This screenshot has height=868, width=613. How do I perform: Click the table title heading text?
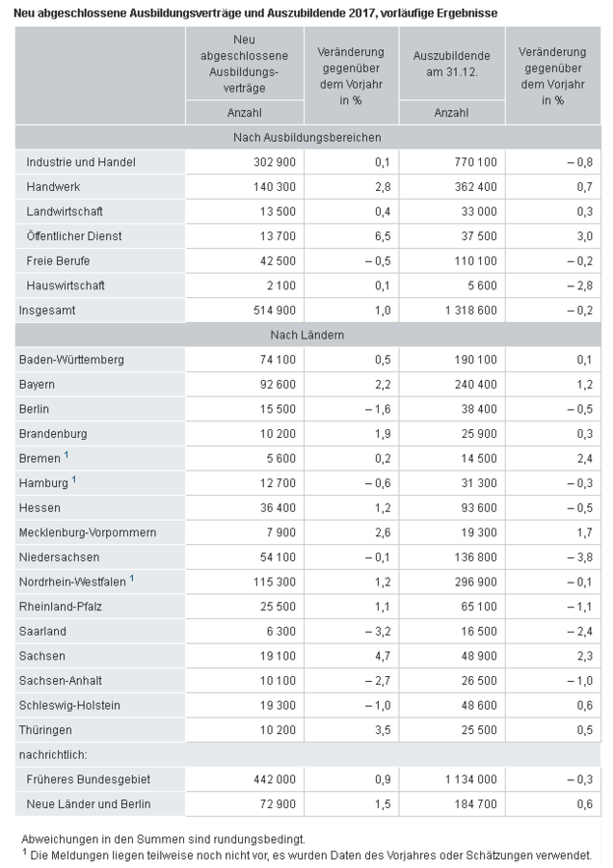pyautogui.click(x=255, y=13)
